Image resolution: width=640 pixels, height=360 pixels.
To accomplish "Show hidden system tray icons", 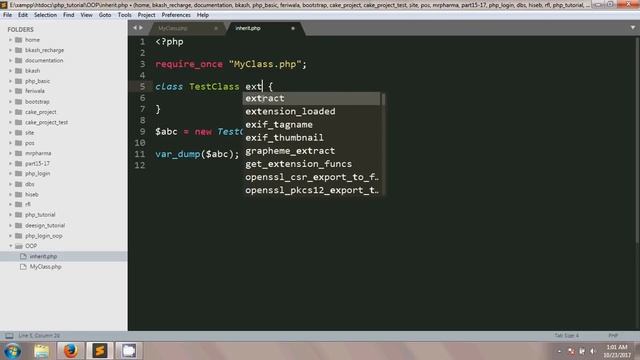I will coord(559,351).
